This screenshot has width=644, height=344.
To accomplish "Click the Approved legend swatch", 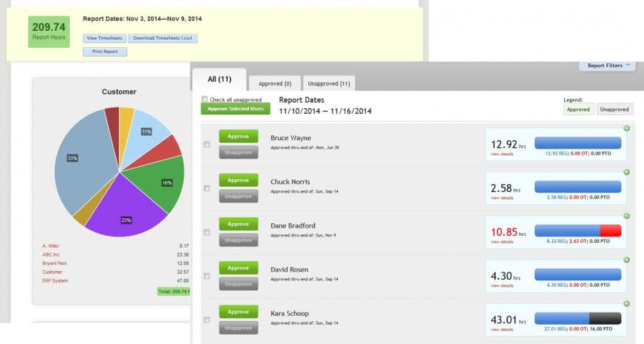I will click(x=579, y=109).
